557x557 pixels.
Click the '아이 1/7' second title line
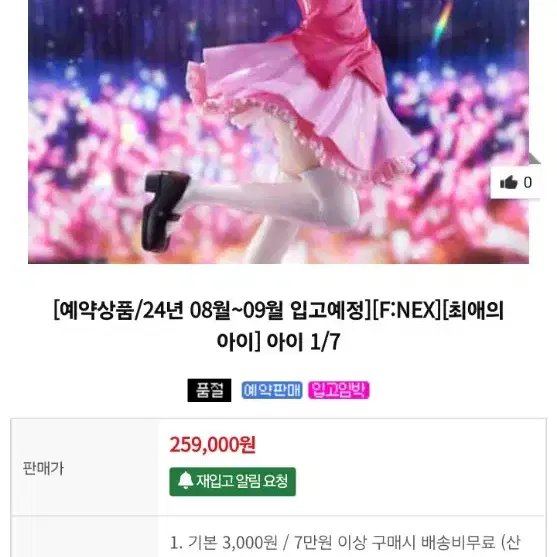point(278,342)
